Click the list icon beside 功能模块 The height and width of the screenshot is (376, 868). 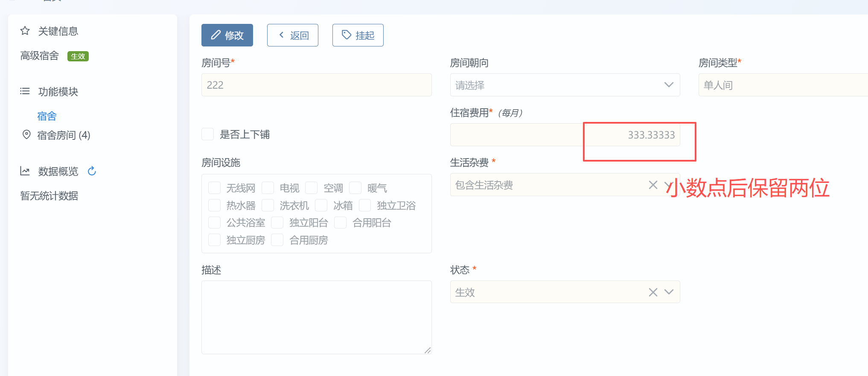[25, 91]
